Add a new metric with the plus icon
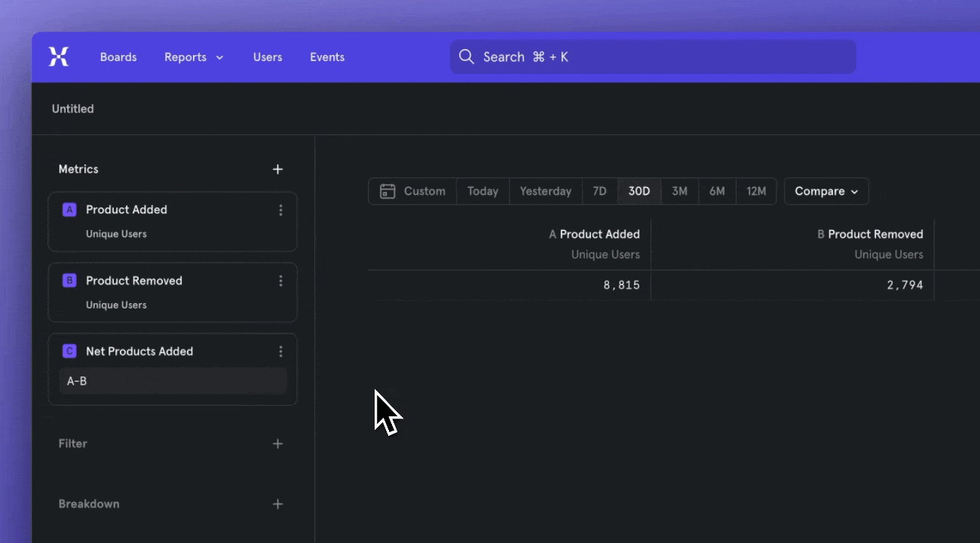Image resolution: width=980 pixels, height=543 pixels. click(x=277, y=169)
